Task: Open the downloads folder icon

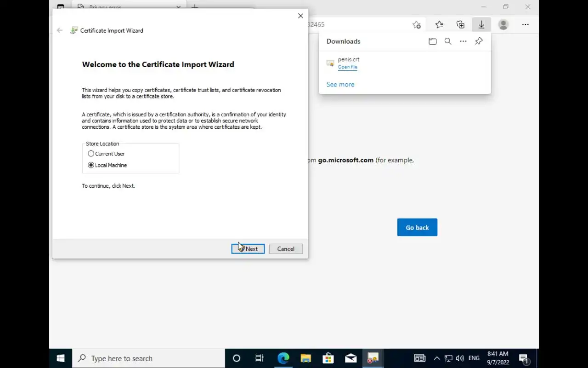Action: (432, 41)
